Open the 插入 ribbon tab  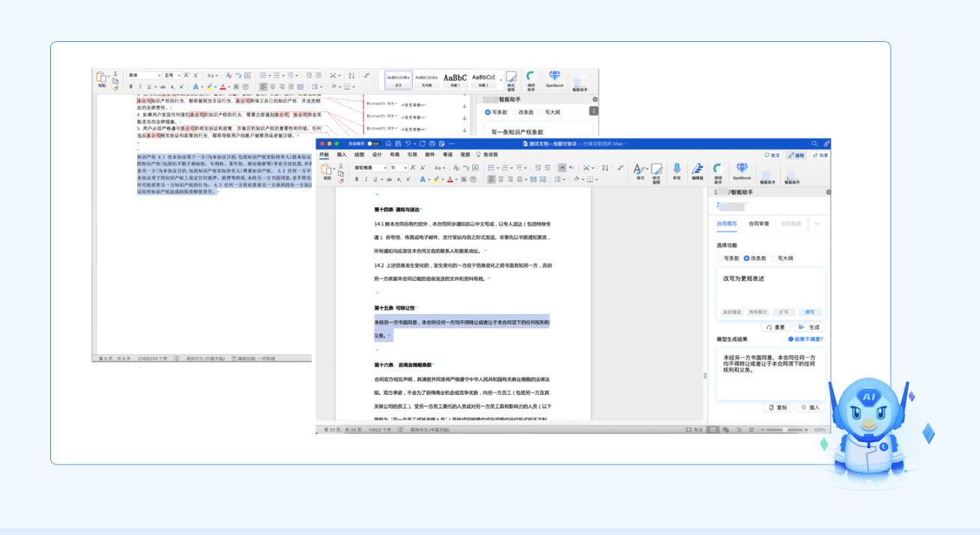(342, 155)
